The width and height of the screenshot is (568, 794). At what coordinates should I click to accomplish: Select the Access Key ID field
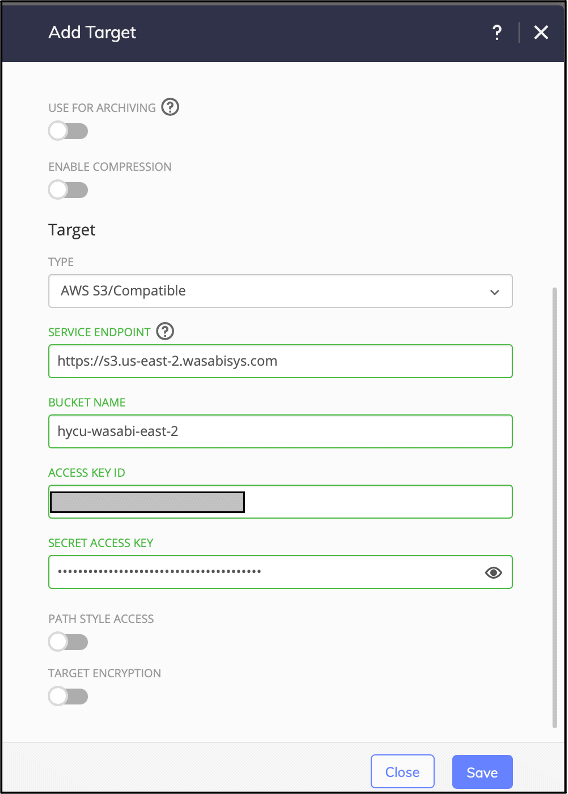(x=280, y=502)
